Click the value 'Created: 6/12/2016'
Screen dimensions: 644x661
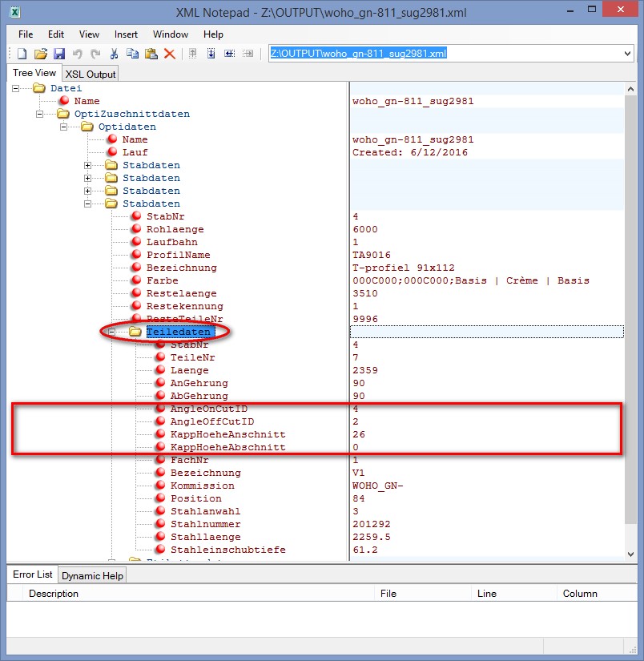point(409,152)
